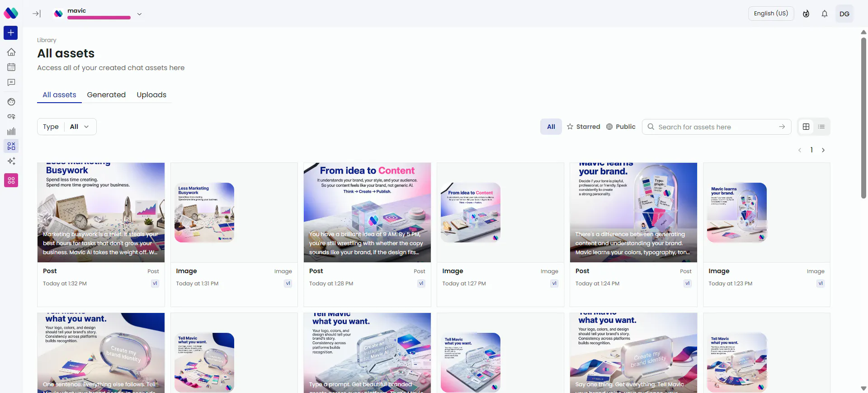Open the Image titled from 1:31 PM

click(186, 271)
